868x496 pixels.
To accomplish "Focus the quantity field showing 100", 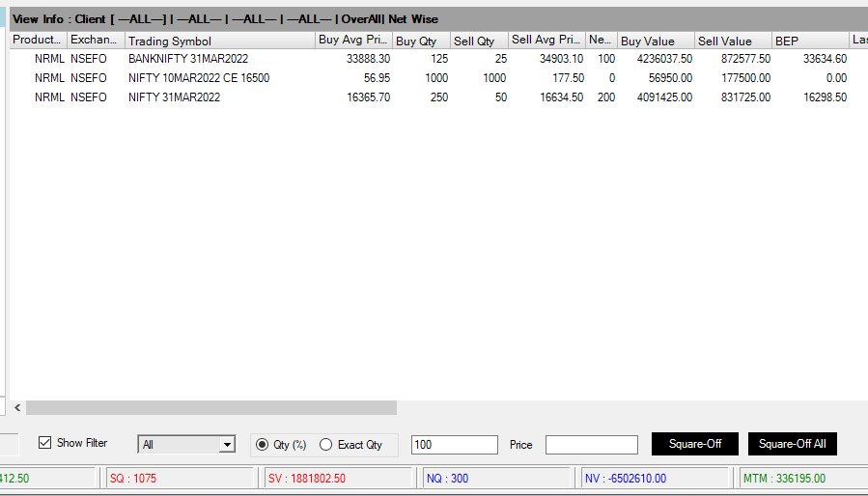I will 455,445.
